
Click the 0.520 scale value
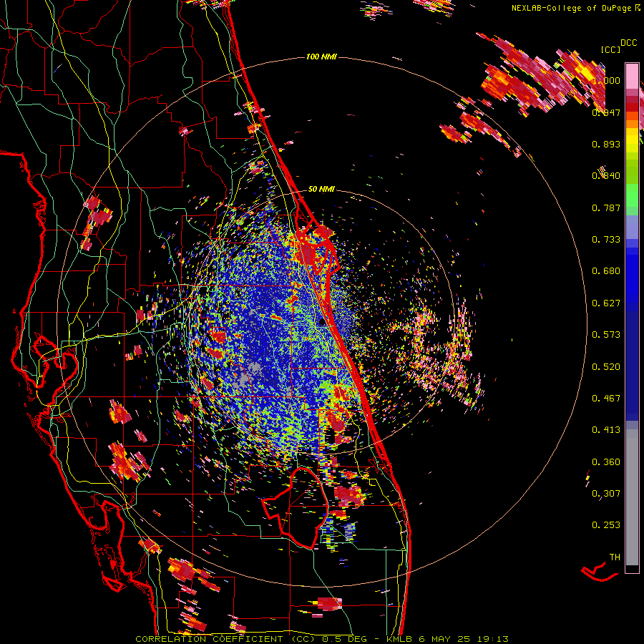(x=606, y=367)
